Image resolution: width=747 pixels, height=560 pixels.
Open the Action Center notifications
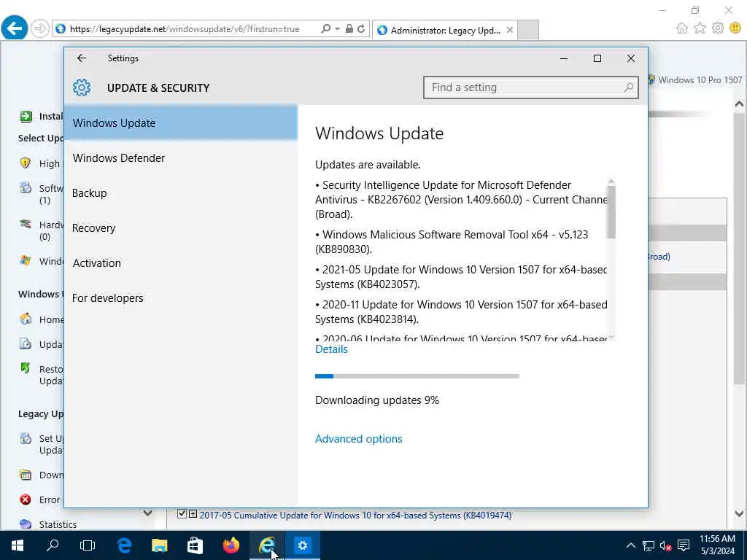coord(684,545)
